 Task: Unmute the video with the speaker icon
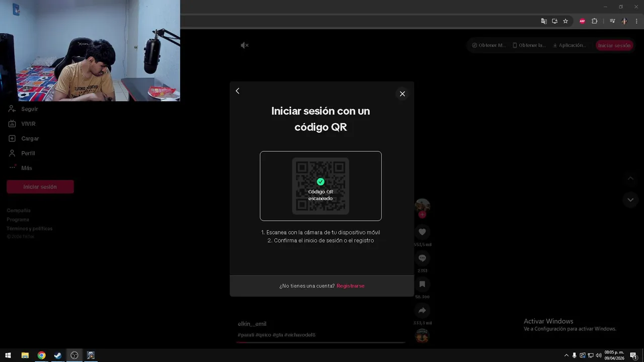click(x=245, y=45)
